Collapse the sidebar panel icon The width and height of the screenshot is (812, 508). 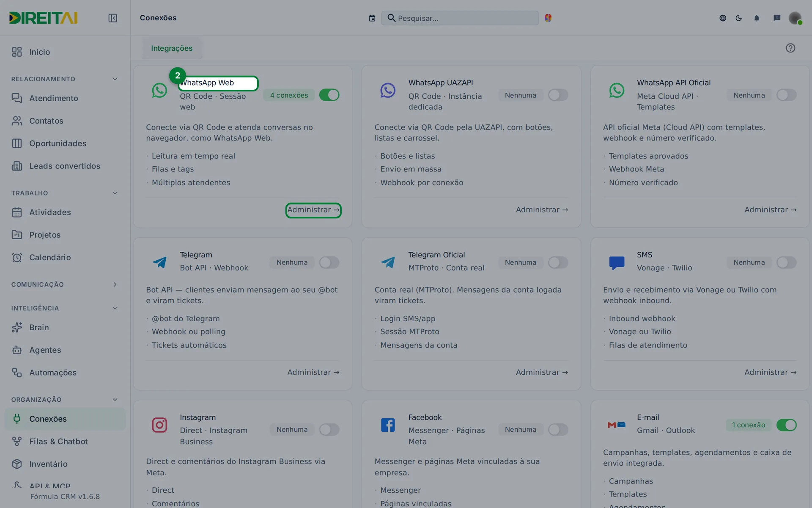pyautogui.click(x=112, y=18)
